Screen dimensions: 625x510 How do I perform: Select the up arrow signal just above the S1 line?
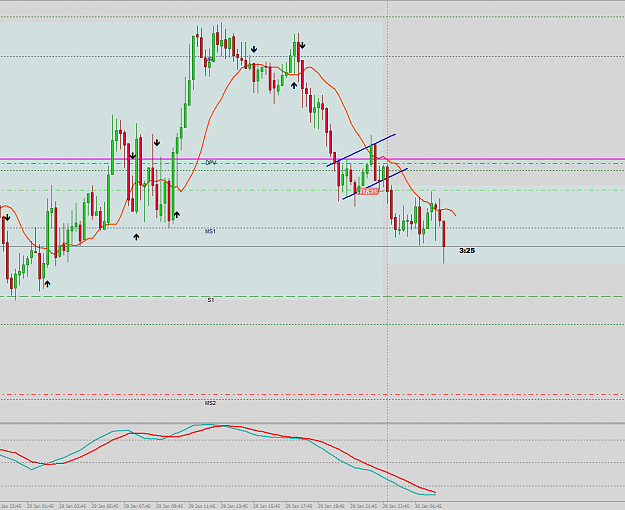click(x=47, y=284)
